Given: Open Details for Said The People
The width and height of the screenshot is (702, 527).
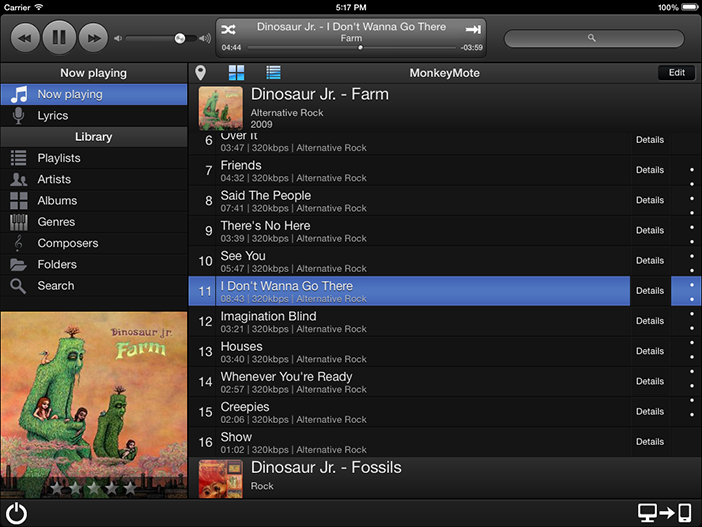Looking at the screenshot, I should [x=649, y=200].
